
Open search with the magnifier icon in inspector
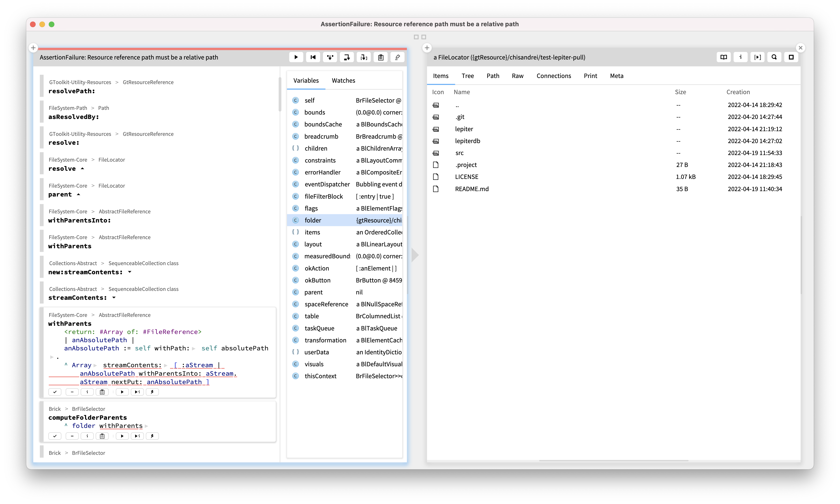774,57
